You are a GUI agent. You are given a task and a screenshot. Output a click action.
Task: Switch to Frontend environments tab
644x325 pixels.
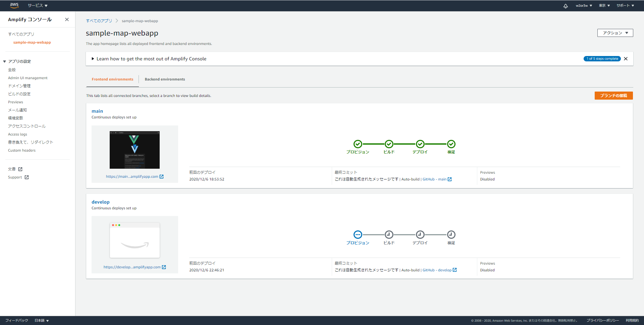pyautogui.click(x=112, y=79)
